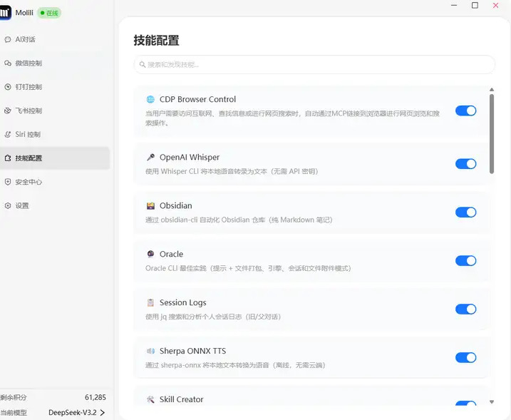Viewport: 511px width, 420px height.
Task: Click the Sherpa ONNX TTS speaker icon
Action: (x=150, y=352)
